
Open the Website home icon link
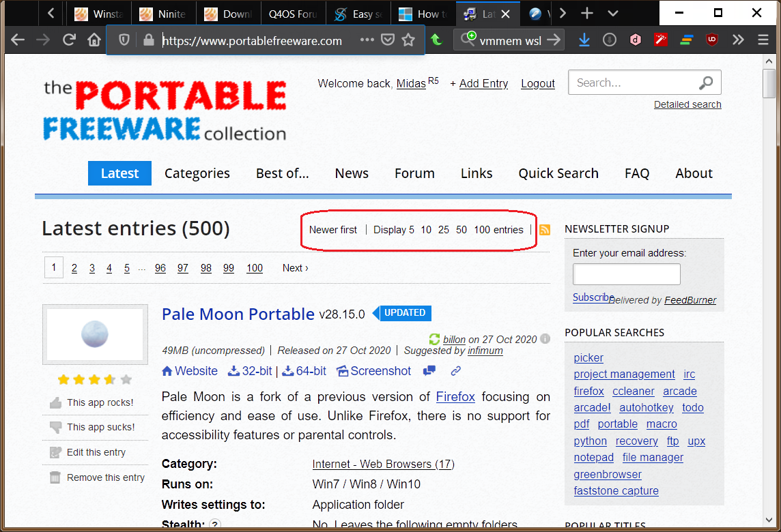click(190, 371)
